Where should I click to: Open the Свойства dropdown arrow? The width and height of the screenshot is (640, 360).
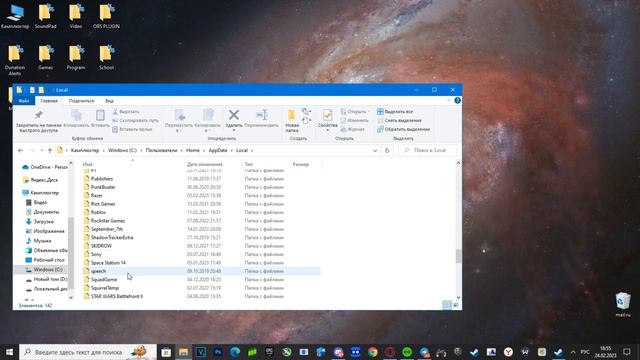click(x=327, y=131)
